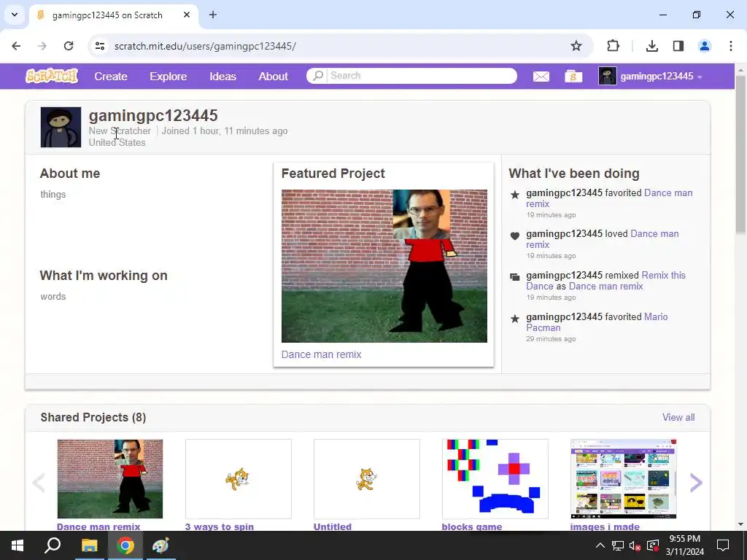Click the search magnifier icon in Scratch bar
747x560 pixels.
[x=318, y=76]
